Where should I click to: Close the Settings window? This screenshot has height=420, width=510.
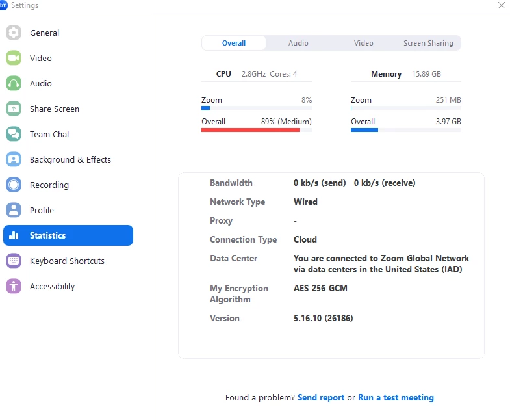tap(501, 5)
